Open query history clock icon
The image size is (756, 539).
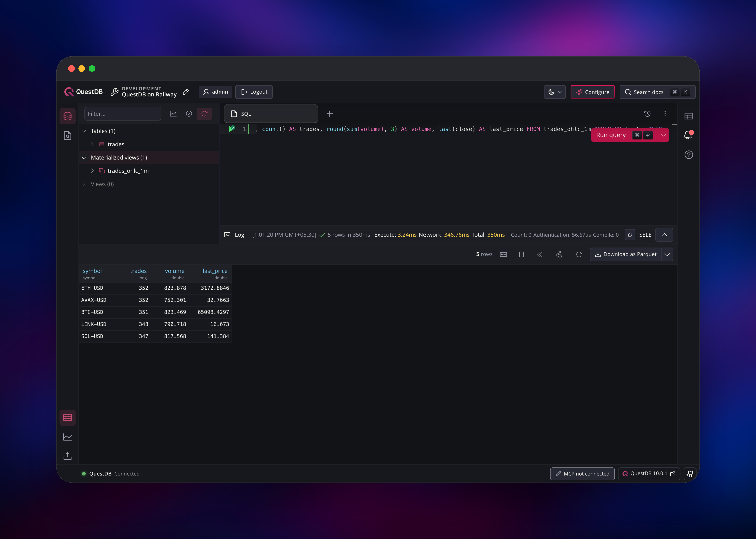coord(647,114)
